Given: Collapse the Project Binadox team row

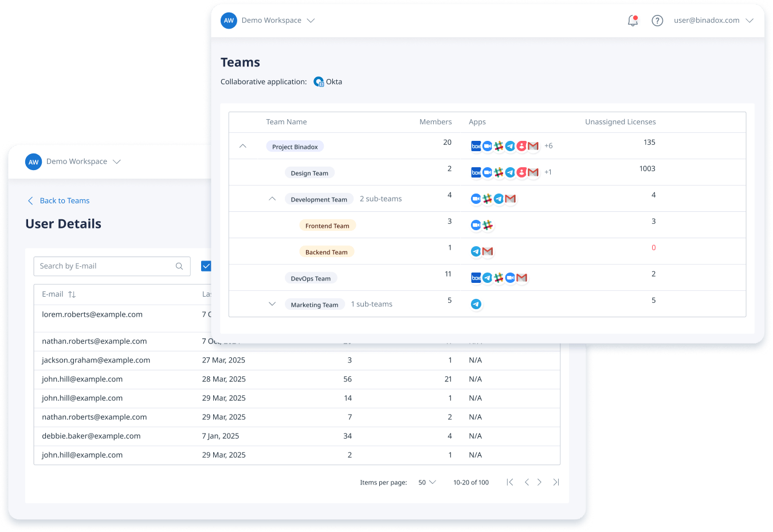Looking at the screenshot, I should click(243, 146).
